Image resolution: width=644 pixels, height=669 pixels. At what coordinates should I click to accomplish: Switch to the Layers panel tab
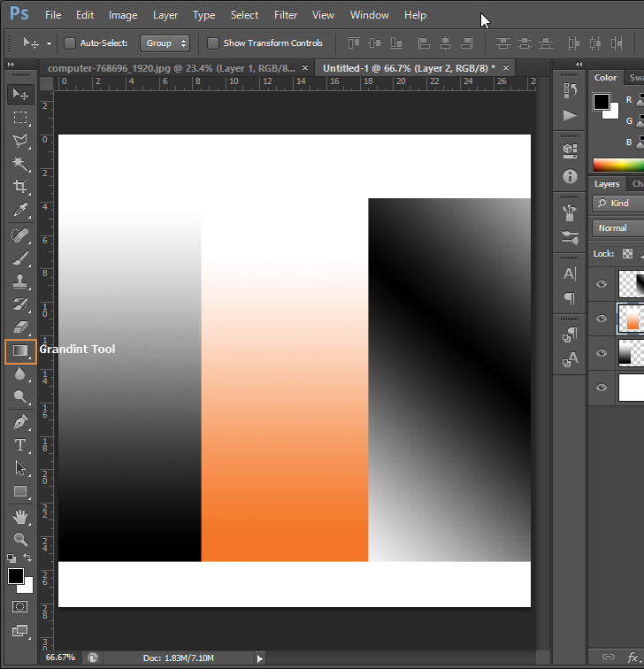(607, 184)
